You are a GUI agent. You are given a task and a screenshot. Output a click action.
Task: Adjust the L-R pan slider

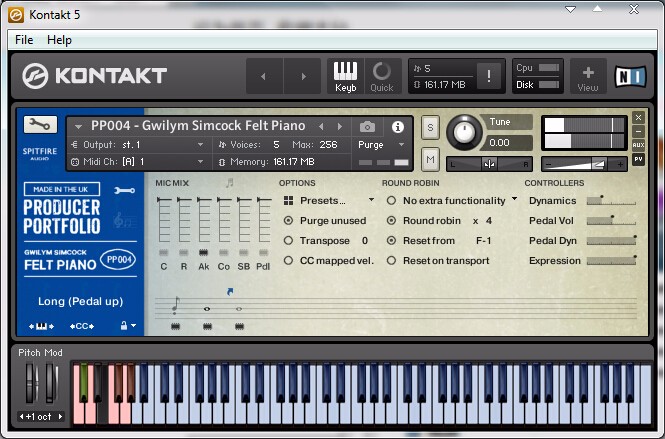pos(489,164)
